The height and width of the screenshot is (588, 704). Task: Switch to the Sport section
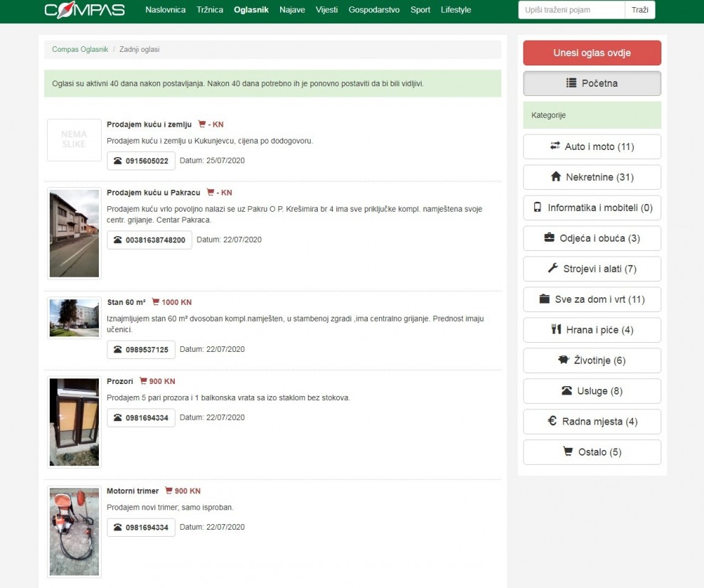420,10
